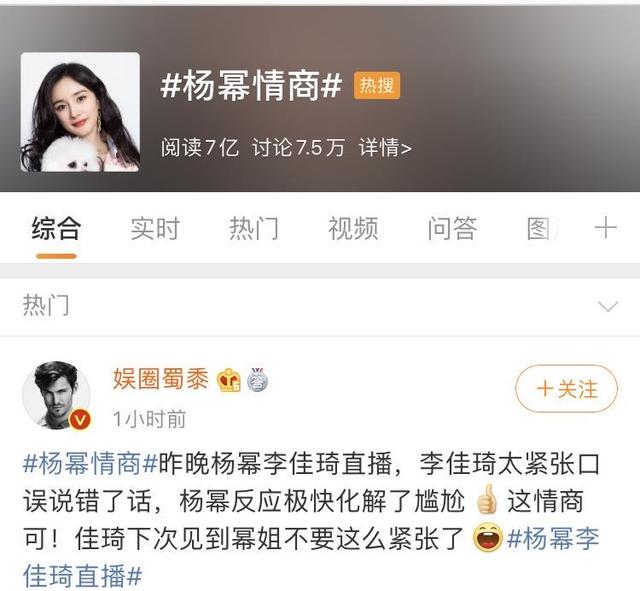Click the silver medal badge icon
The height and width of the screenshot is (591, 640).
point(258,379)
